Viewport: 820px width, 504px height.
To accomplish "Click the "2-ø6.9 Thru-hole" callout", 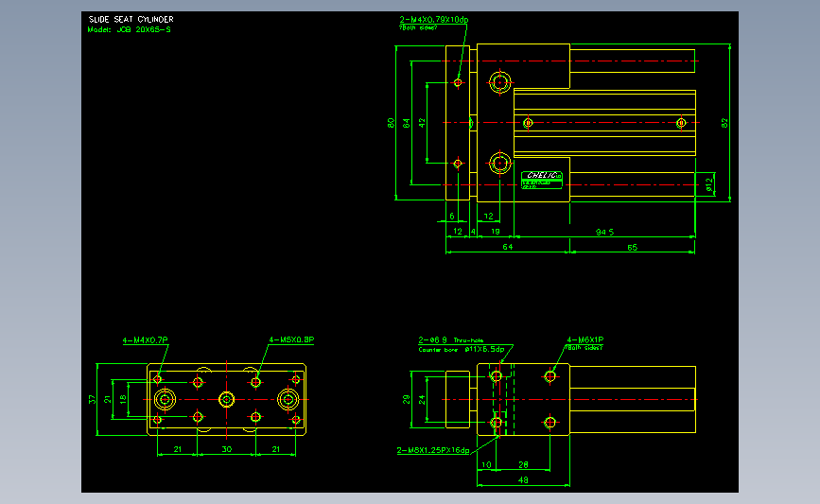I will [451, 340].
